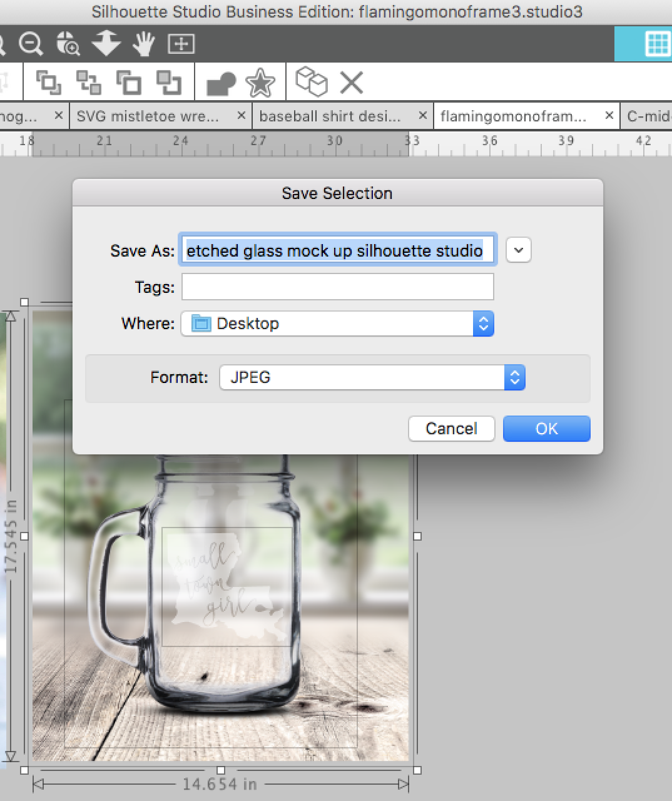Click the delete X toolbar icon
The height and width of the screenshot is (801, 672).
351,82
